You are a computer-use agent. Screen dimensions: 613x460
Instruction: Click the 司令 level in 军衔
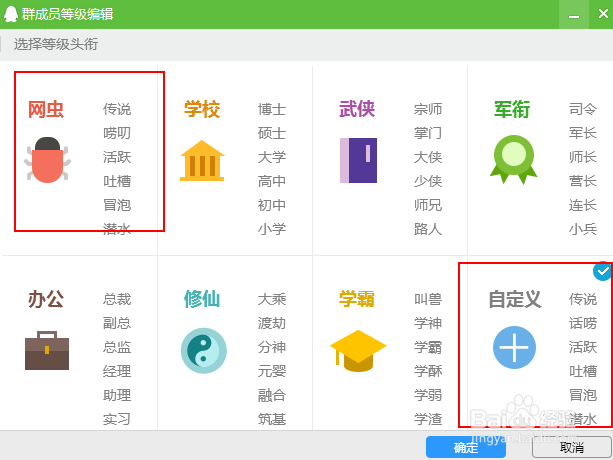point(583,109)
